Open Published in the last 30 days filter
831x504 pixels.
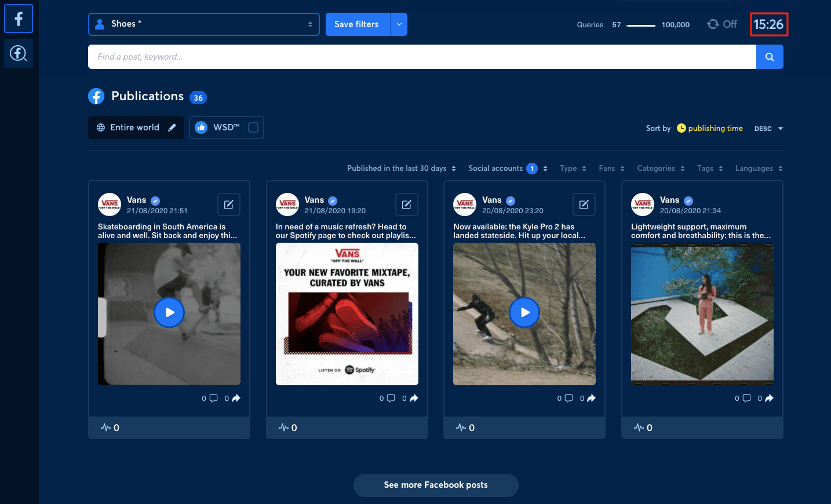402,169
